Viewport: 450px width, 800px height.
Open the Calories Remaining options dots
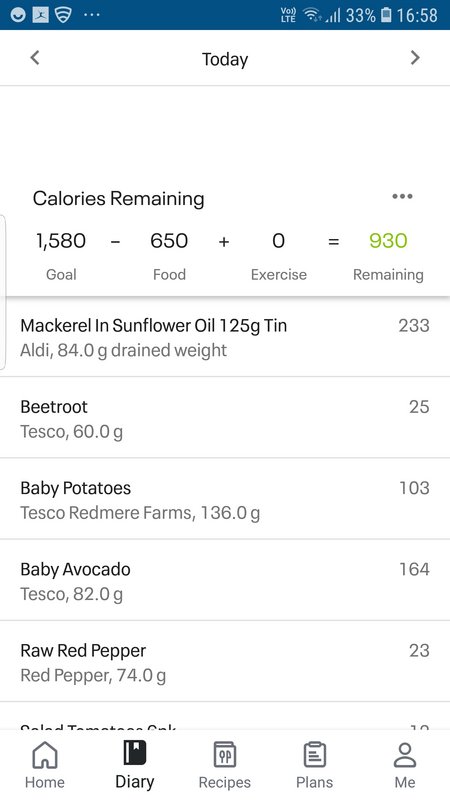[x=402, y=196]
